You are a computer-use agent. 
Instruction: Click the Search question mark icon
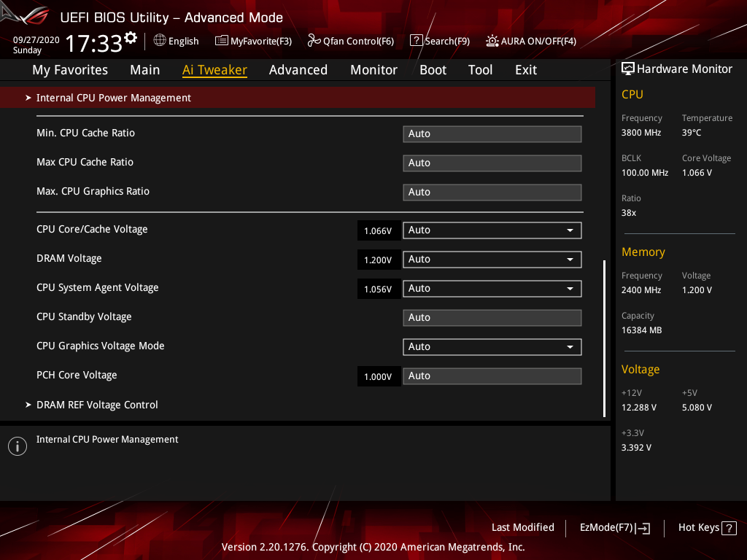tap(416, 41)
